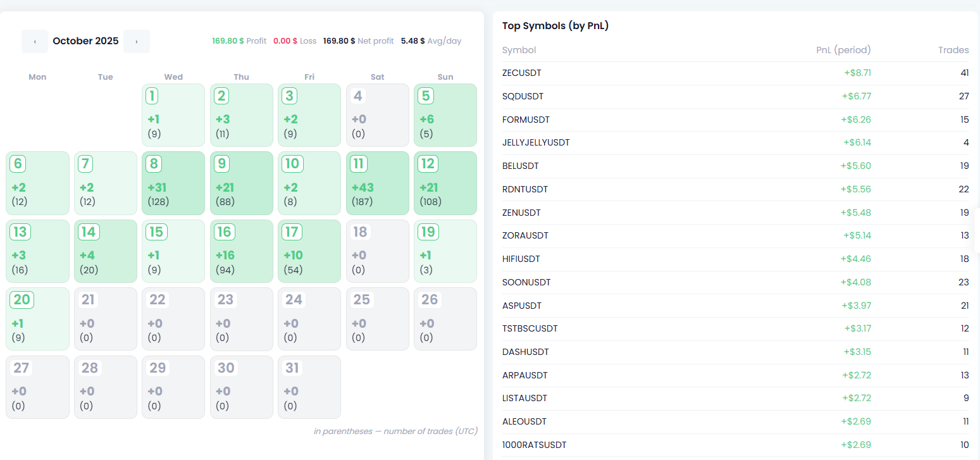Image resolution: width=980 pixels, height=460 pixels.
Task: Select October 8 calendar day
Action: (173, 183)
